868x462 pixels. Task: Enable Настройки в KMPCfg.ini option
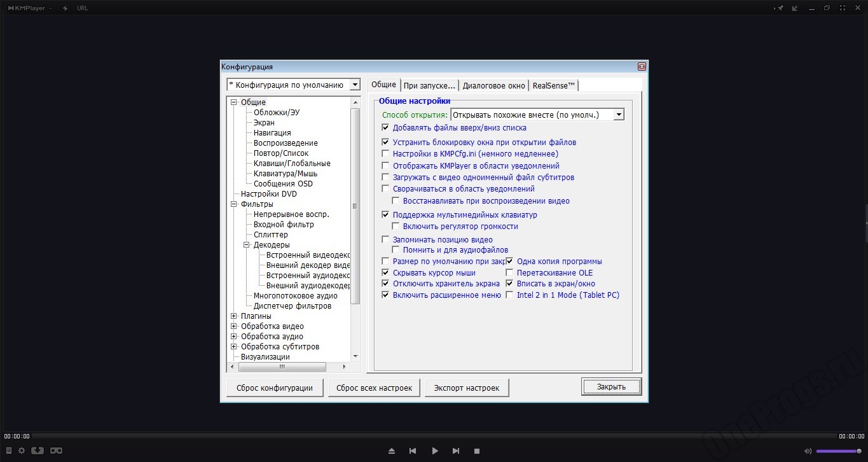pos(385,154)
